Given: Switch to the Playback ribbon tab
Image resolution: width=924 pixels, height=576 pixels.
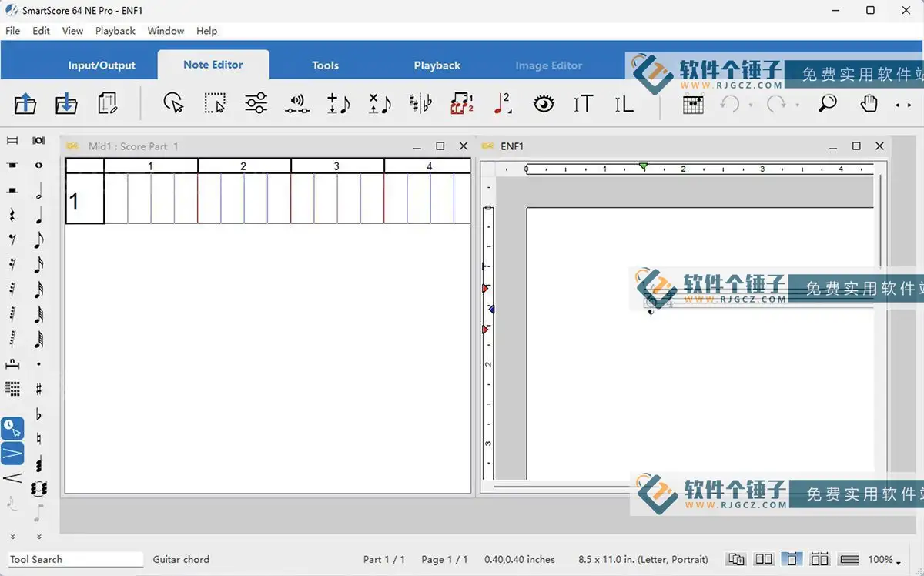Looking at the screenshot, I should 437,65.
